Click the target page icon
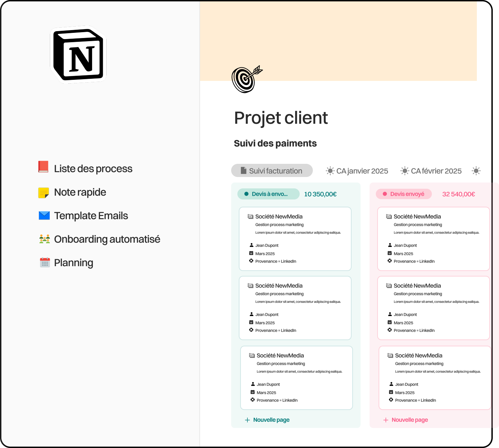Viewport: 499px width, 448px height. tap(246, 79)
